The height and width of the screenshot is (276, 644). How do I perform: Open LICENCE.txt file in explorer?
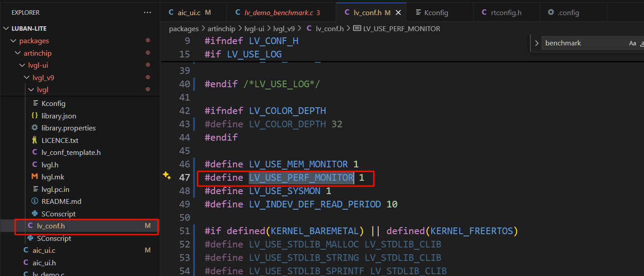tap(60, 140)
